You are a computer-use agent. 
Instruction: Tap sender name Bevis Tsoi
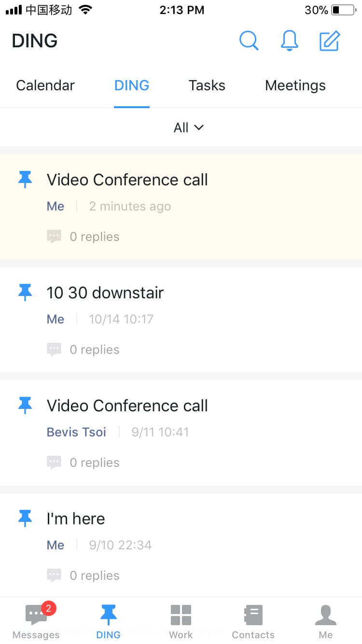76,432
